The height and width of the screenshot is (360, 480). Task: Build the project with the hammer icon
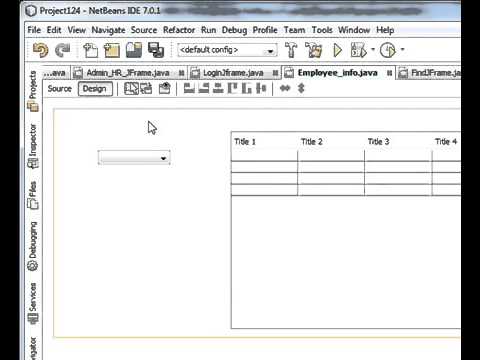click(291, 50)
